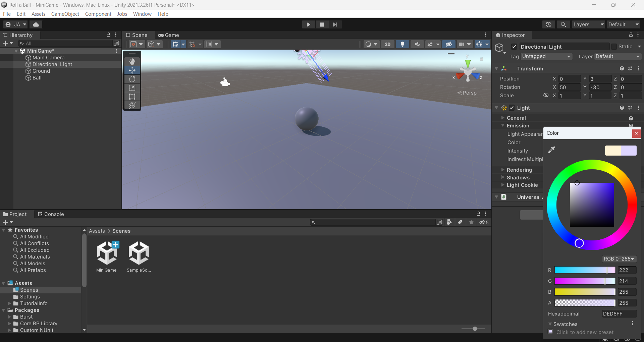Screen dimensions: 644x342
Task: Select the Move tool
Action: point(132,70)
